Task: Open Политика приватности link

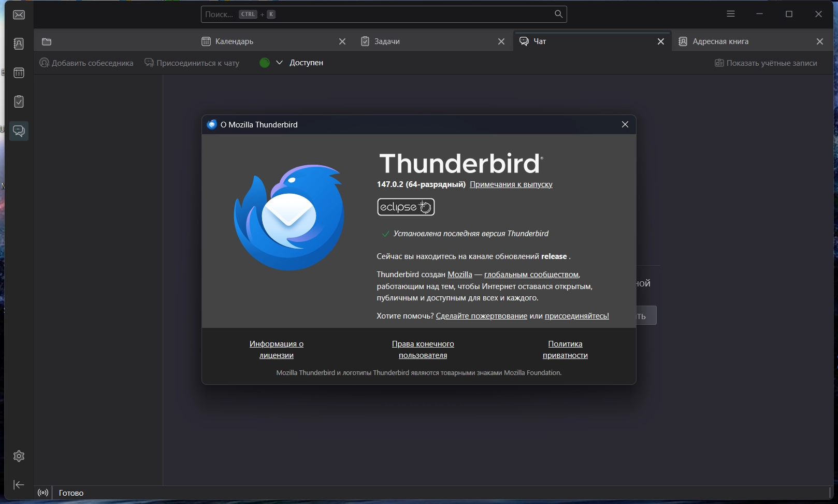Action: 565,350
